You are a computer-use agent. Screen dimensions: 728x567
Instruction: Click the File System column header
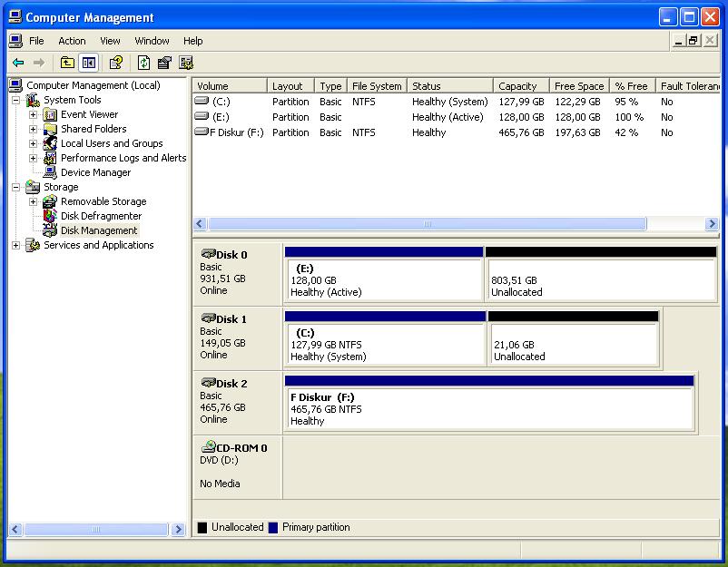pyautogui.click(x=376, y=86)
